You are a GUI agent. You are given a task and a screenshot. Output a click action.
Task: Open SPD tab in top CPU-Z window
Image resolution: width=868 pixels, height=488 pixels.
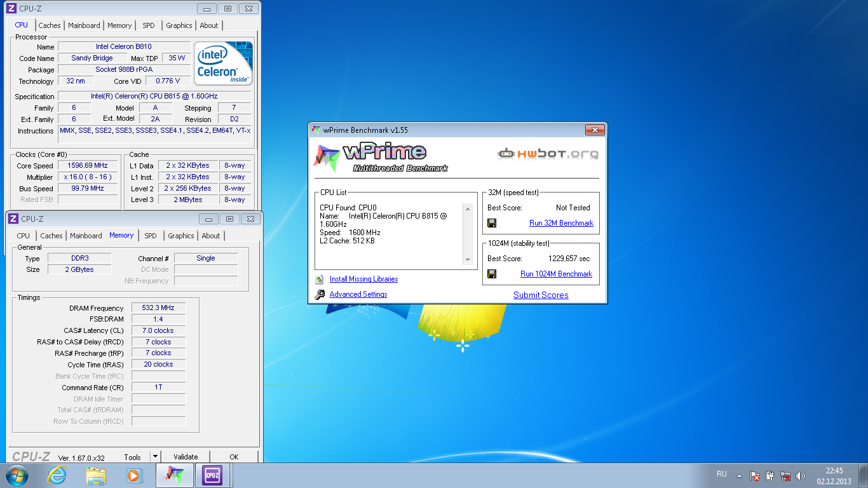point(148,25)
